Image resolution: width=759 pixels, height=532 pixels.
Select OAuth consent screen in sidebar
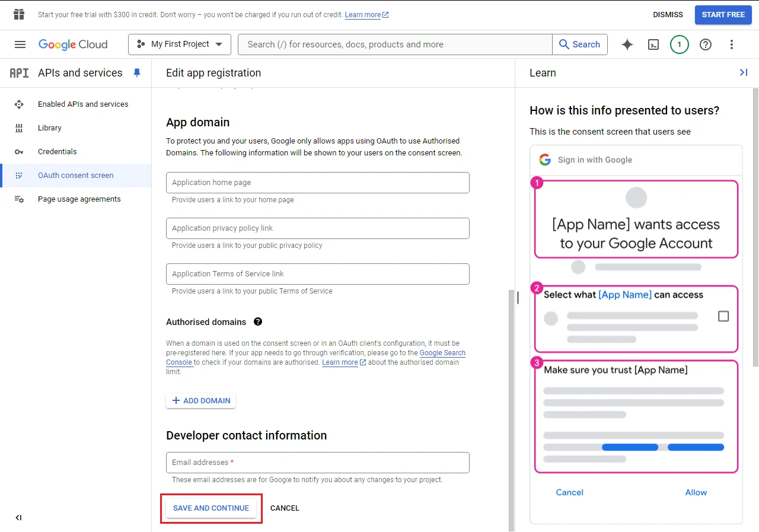[76, 176]
